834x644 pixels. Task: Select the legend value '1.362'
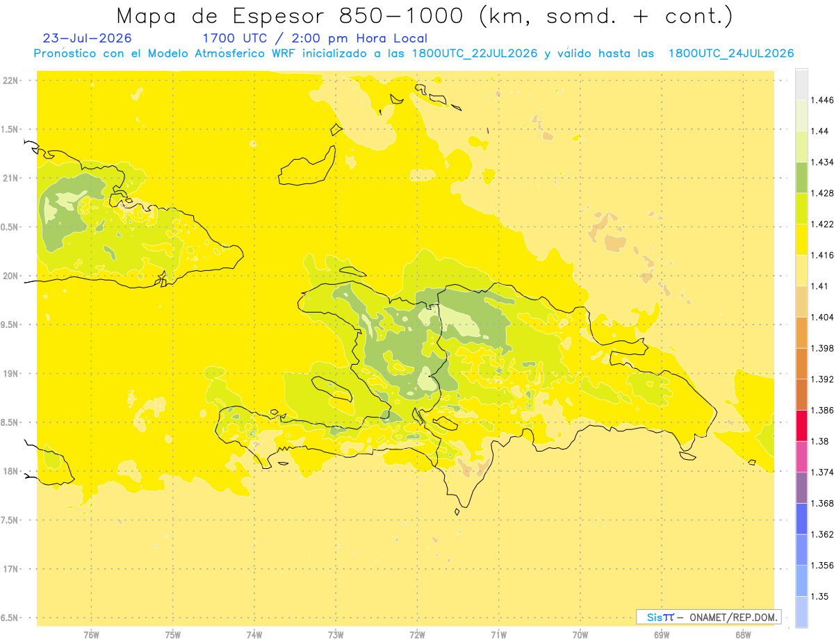(x=822, y=535)
